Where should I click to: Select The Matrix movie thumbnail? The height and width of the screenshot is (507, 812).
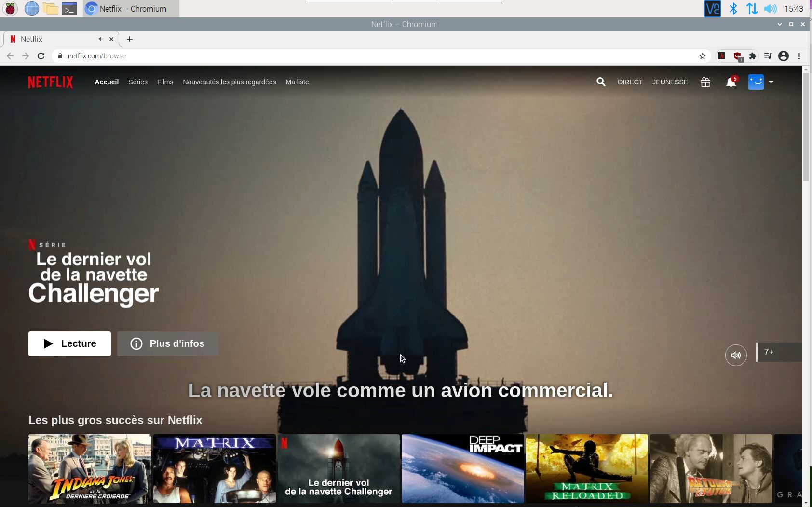pyautogui.click(x=214, y=468)
